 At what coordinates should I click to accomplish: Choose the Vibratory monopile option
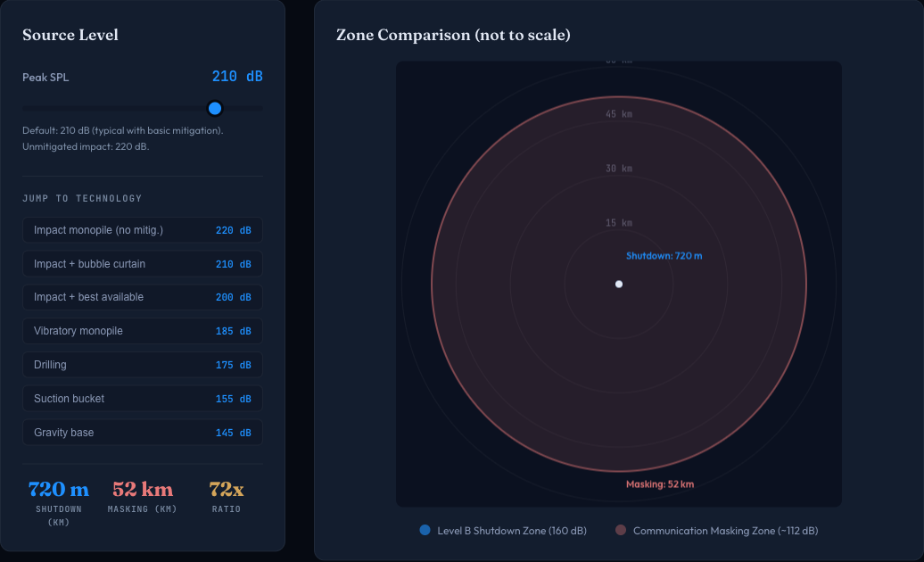142,331
